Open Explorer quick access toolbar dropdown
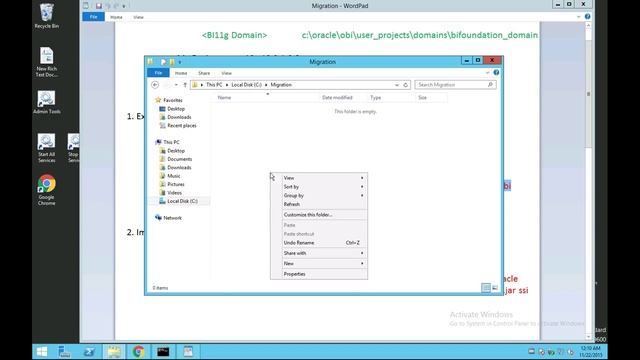 tap(180, 62)
